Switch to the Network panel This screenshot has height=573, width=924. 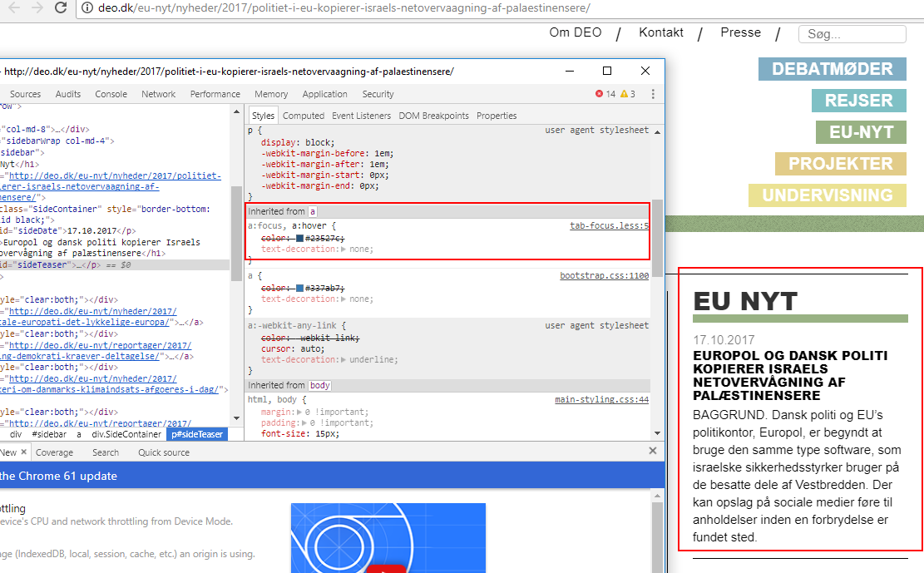(159, 94)
